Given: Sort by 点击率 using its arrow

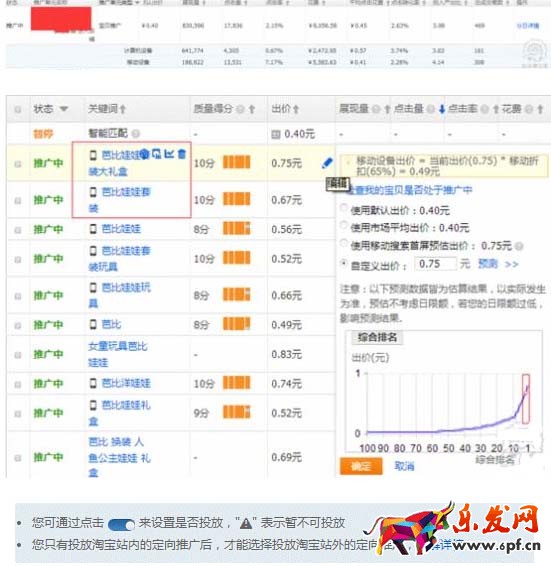Looking at the screenshot, I should click(x=496, y=109).
